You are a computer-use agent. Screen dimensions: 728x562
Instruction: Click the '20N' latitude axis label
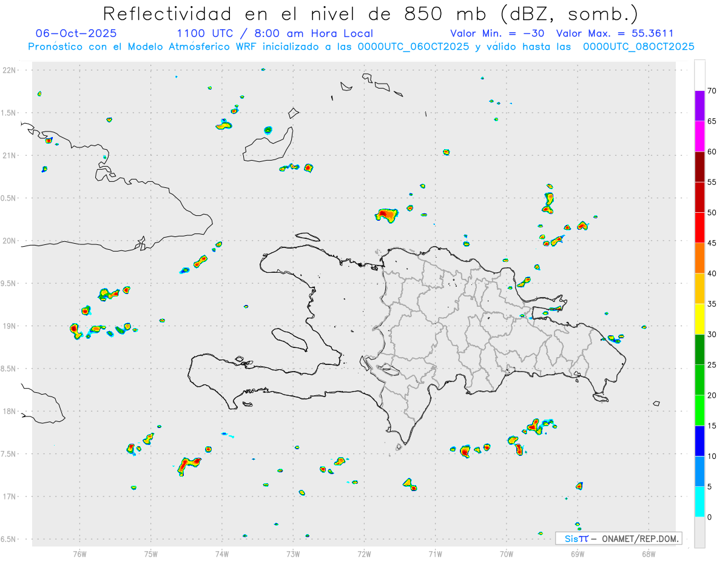pos(9,241)
